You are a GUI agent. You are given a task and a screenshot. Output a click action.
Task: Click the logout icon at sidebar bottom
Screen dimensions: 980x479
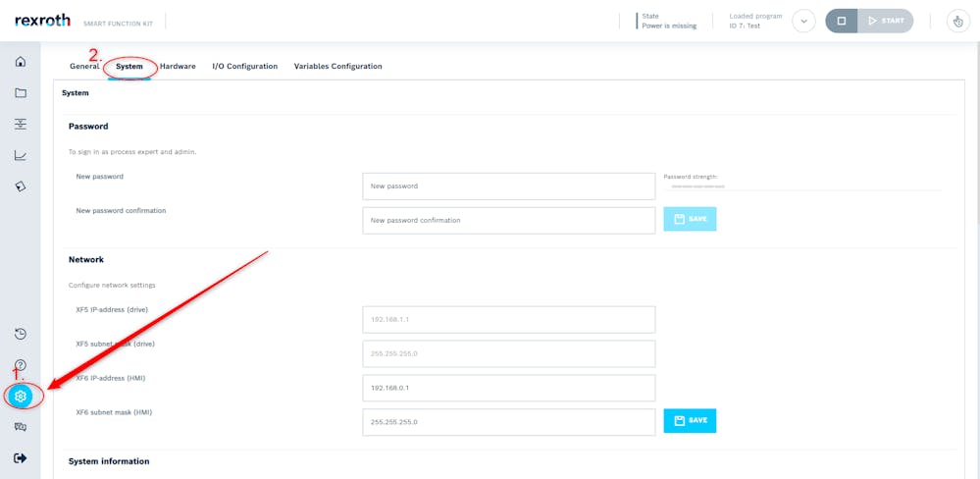click(21, 458)
